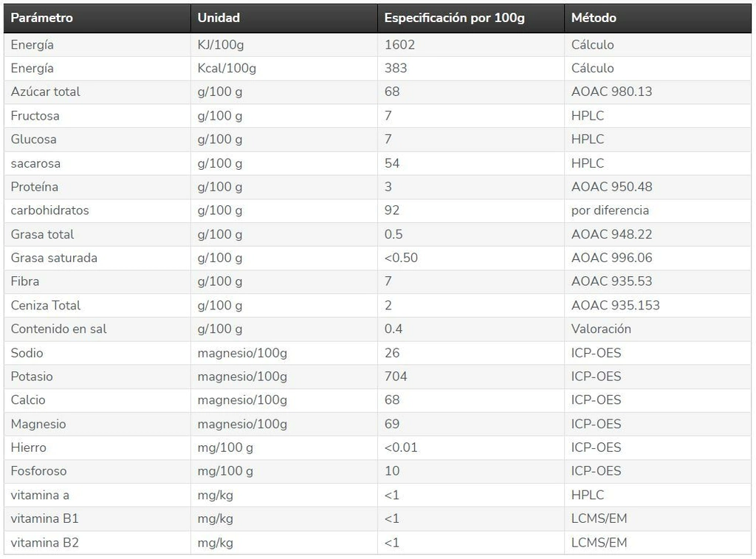
Task: Select the Fructosa row label
Action: click(35, 116)
